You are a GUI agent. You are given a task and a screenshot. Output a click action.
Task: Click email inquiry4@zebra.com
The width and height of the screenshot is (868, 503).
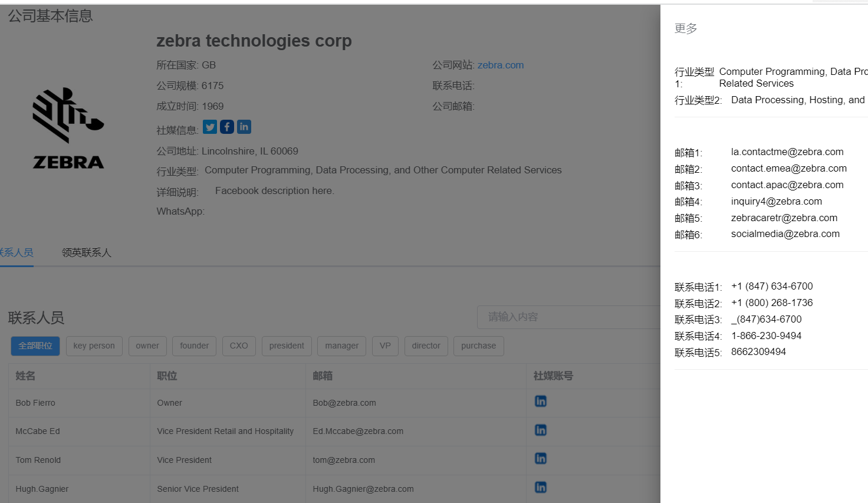(x=777, y=202)
